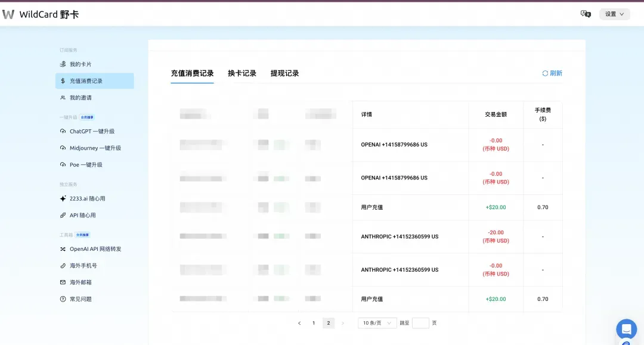Image resolution: width=644 pixels, height=345 pixels.
Task: Click the 常见问题 question mark icon
Action: pos(63,299)
